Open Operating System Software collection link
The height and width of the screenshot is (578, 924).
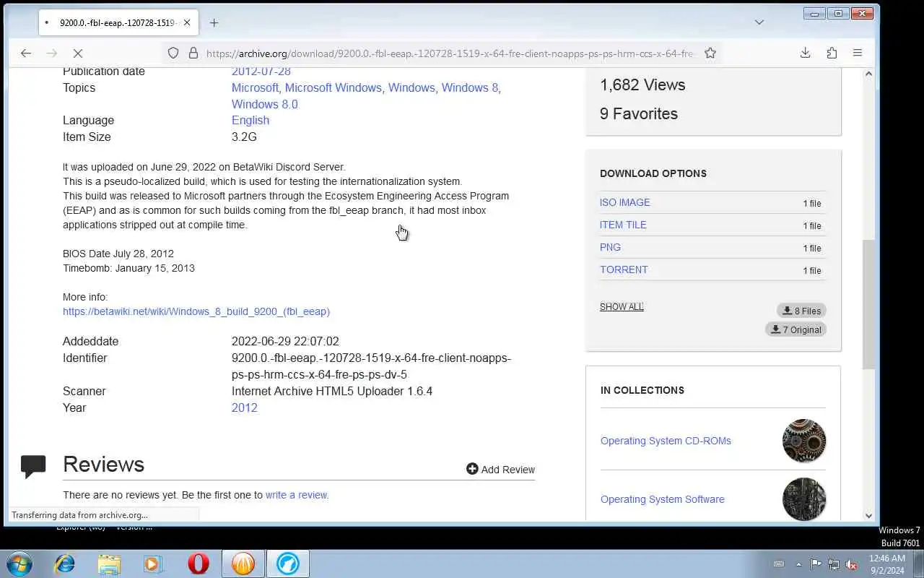(663, 499)
